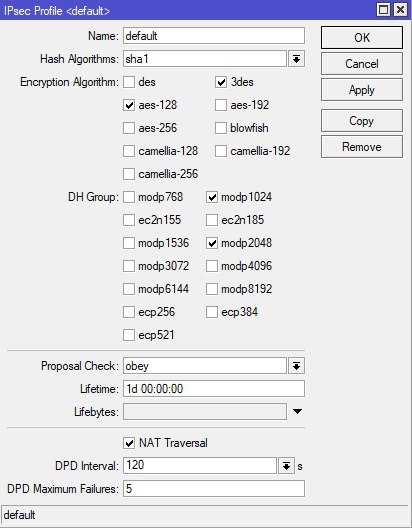Tick the camellia-256 checkbox
This screenshot has height=528, width=412.
(x=129, y=174)
